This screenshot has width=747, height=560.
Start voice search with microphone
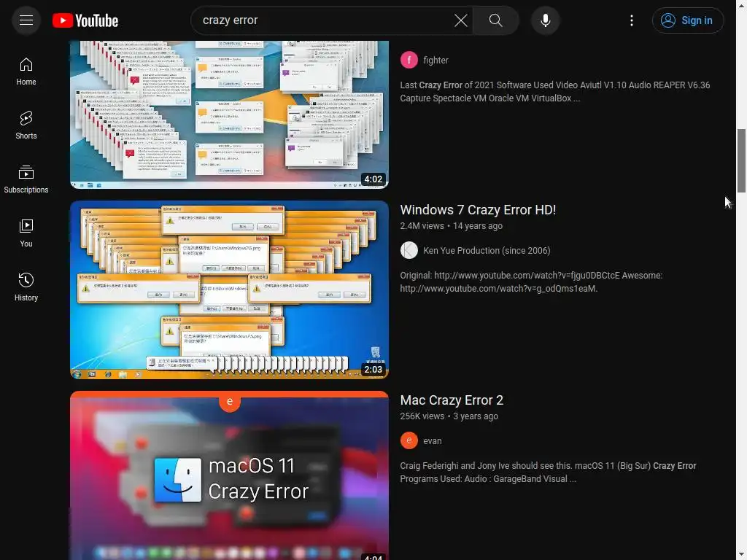point(546,20)
